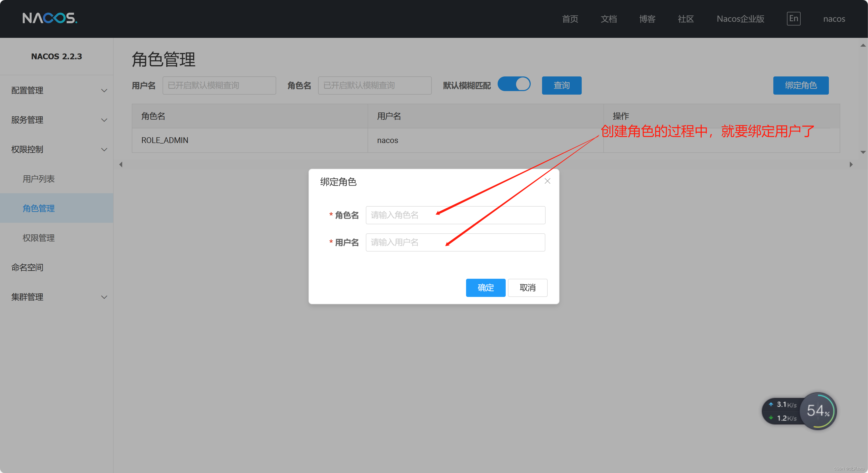Image resolution: width=868 pixels, height=473 pixels.
Task: Open the 集群管理 sidebar section
Action: click(x=57, y=297)
